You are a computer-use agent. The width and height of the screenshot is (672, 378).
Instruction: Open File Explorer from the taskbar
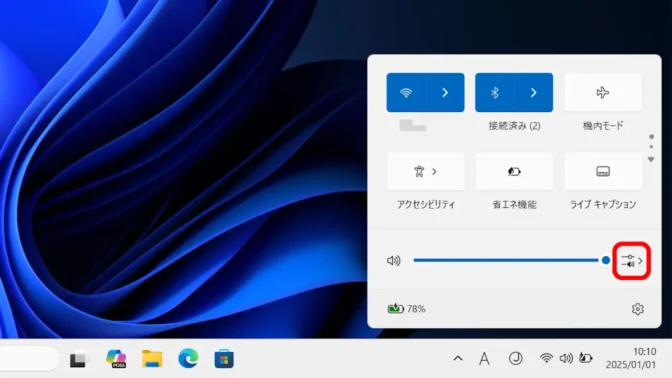tap(152, 359)
